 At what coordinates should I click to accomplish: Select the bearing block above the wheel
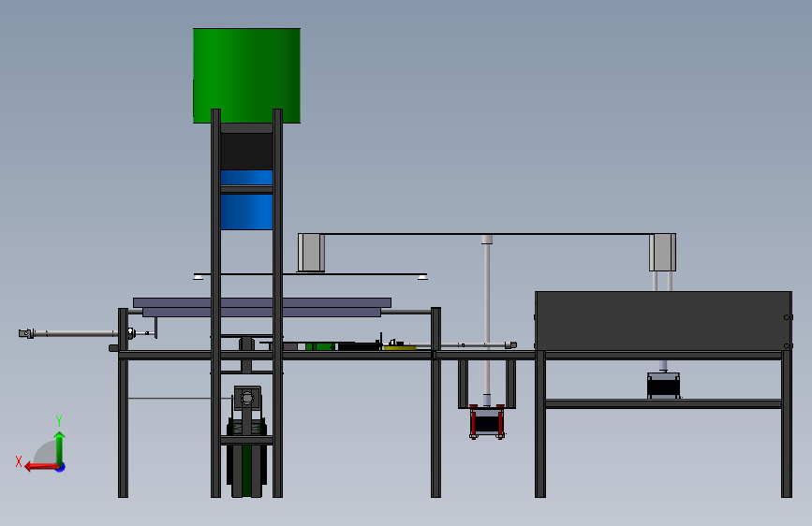coord(247,398)
